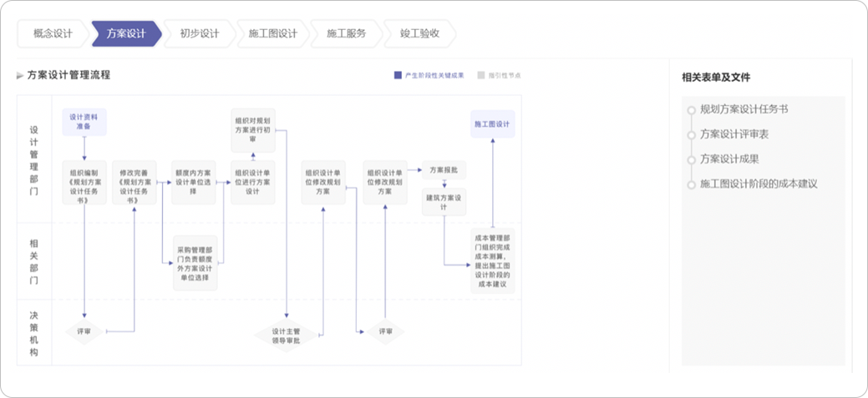Switch to the 概念设计 stage tab
Image resolution: width=868 pixels, height=398 pixels.
[53, 34]
